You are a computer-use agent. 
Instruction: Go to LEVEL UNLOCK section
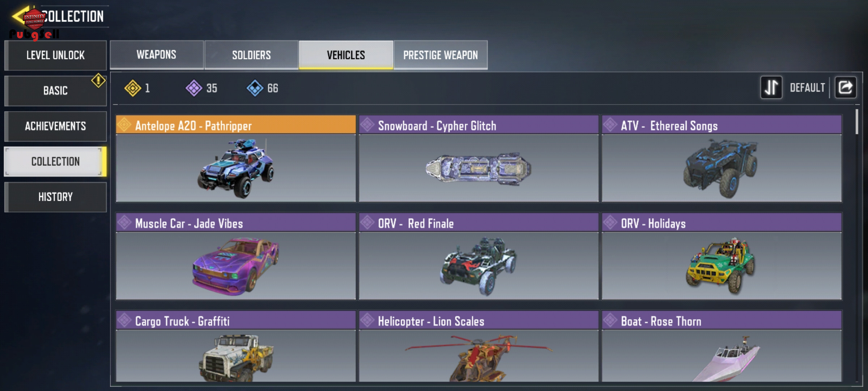click(55, 55)
